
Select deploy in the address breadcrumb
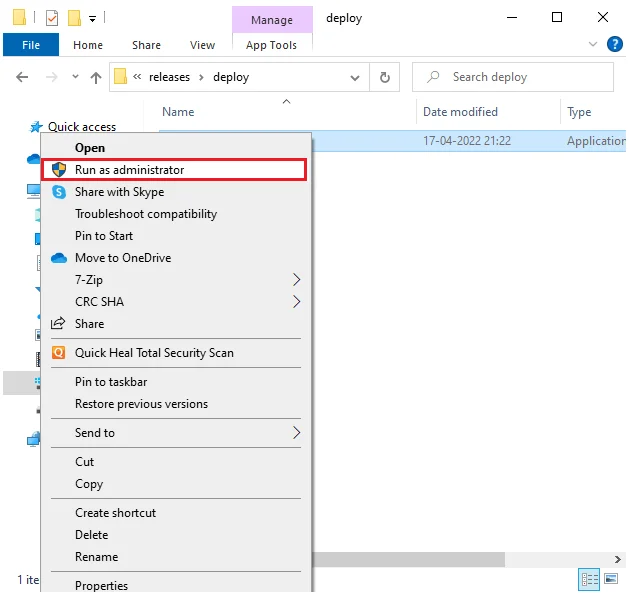[x=231, y=77]
